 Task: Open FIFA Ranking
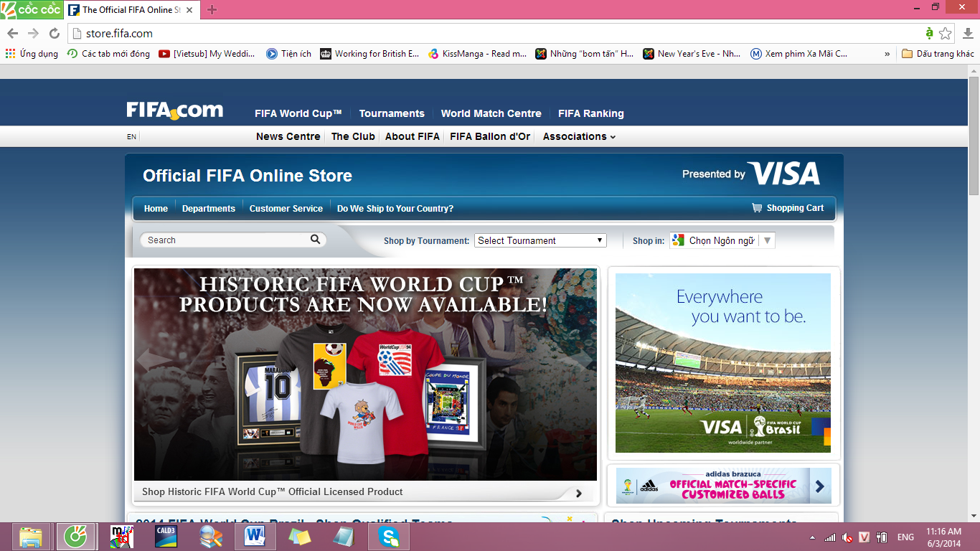(591, 113)
